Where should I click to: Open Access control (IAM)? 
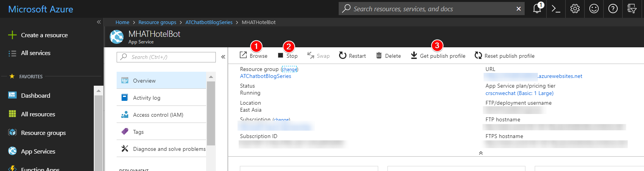[x=161, y=114]
